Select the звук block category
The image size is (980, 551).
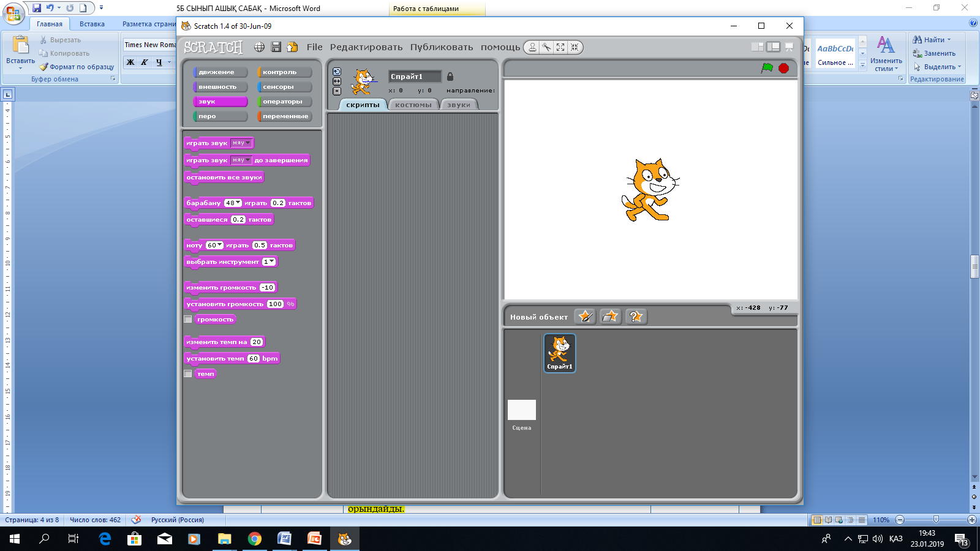tap(221, 102)
